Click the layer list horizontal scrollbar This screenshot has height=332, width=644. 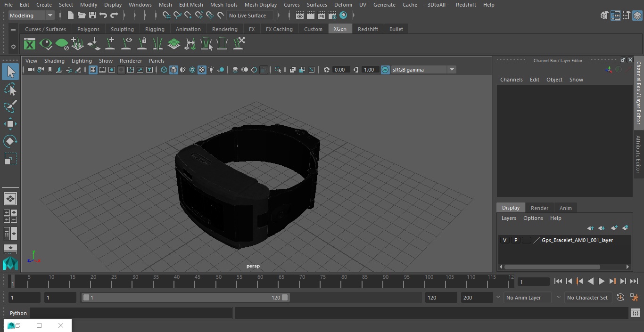point(553,267)
